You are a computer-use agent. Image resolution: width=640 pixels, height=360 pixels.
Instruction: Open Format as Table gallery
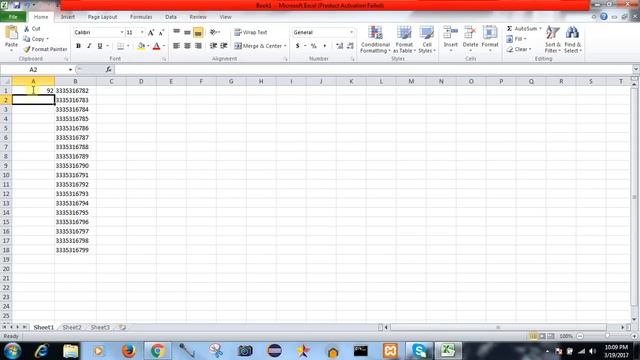click(404, 39)
